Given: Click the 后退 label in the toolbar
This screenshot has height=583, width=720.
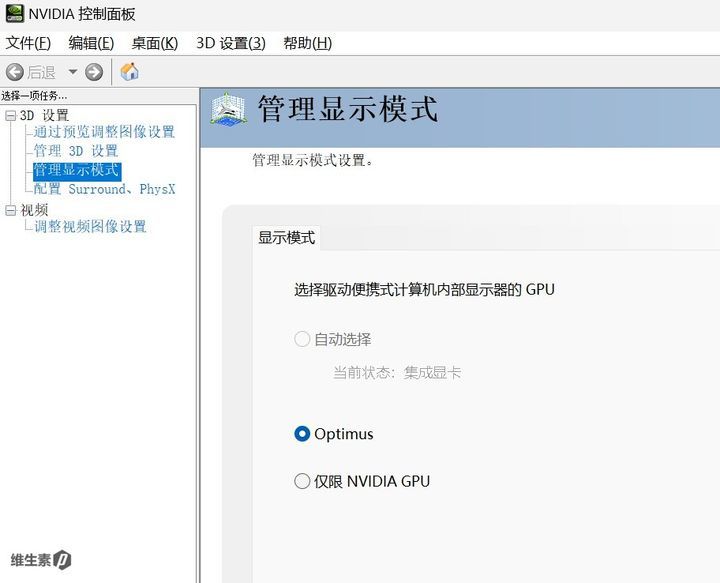Looking at the screenshot, I should coord(41,72).
